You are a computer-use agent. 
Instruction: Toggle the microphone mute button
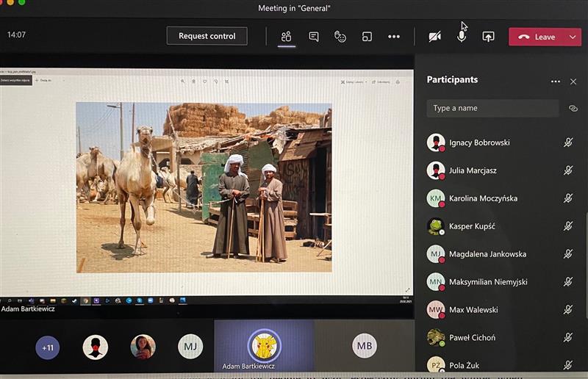tap(462, 36)
